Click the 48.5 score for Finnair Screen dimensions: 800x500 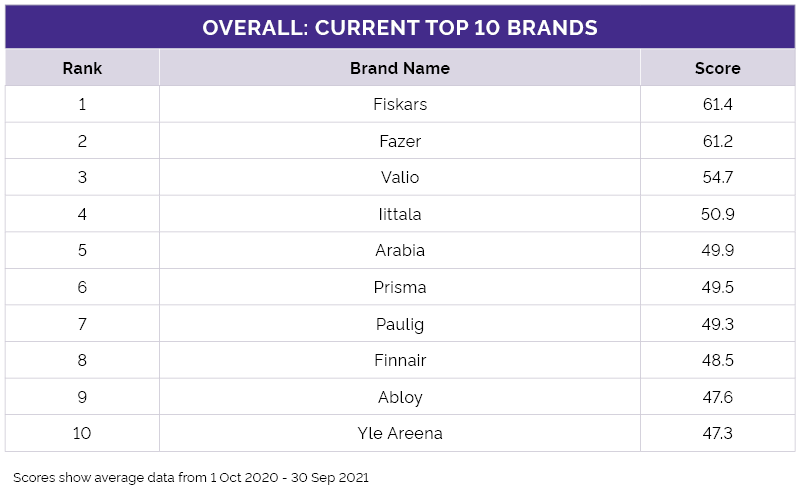717,360
